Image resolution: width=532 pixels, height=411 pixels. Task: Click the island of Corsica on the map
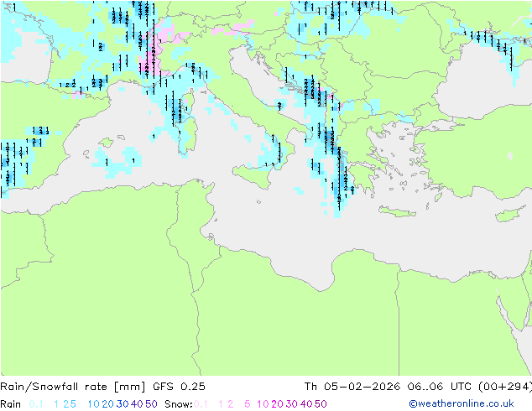click(x=188, y=101)
